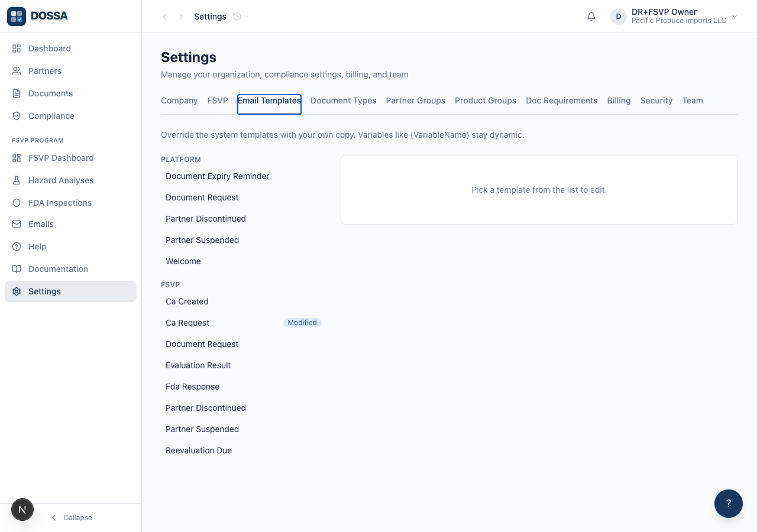Click the Compliance shield icon
Viewport: 757px width, 532px height.
[17, 116]
